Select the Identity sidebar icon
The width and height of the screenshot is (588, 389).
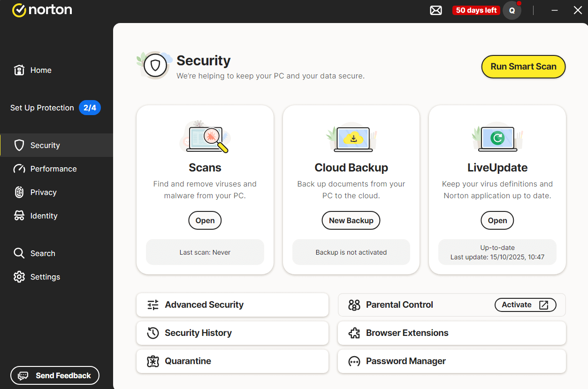coord(19,216)
